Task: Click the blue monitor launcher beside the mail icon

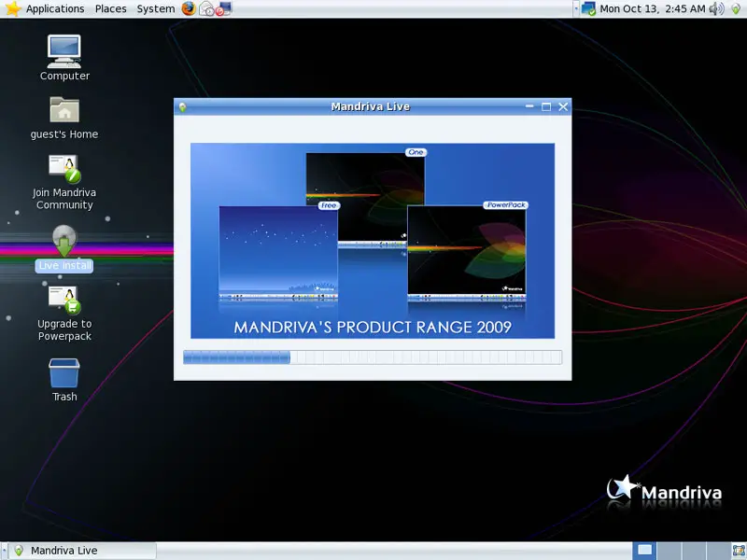Action: pyautogui.click(x=224, y=8)
